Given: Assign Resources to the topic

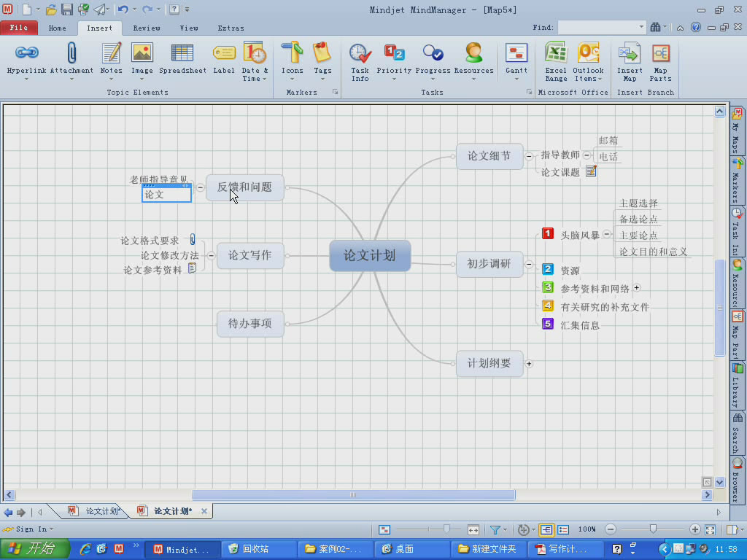Looking at the screenshot, I should pos(473,61).
